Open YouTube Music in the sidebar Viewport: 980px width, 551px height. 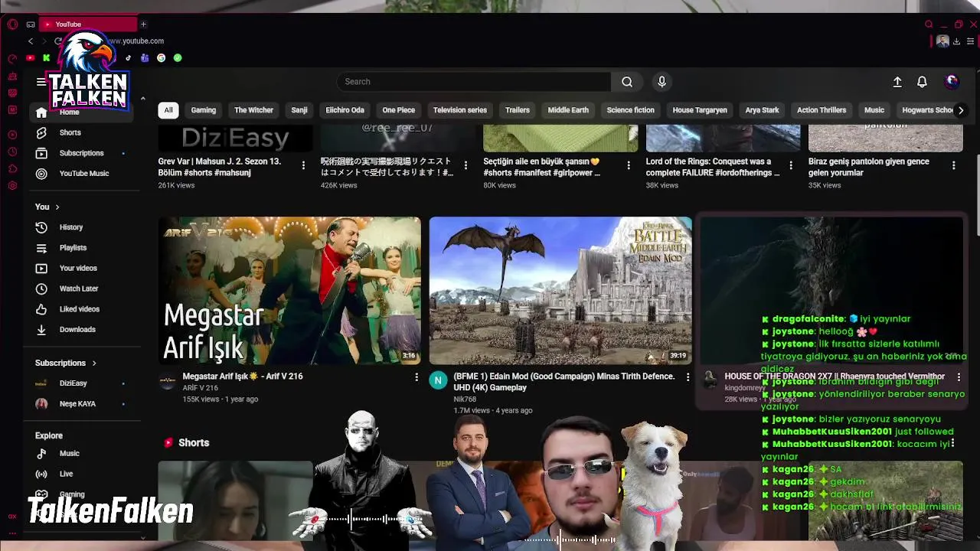(x=83, y=174)
